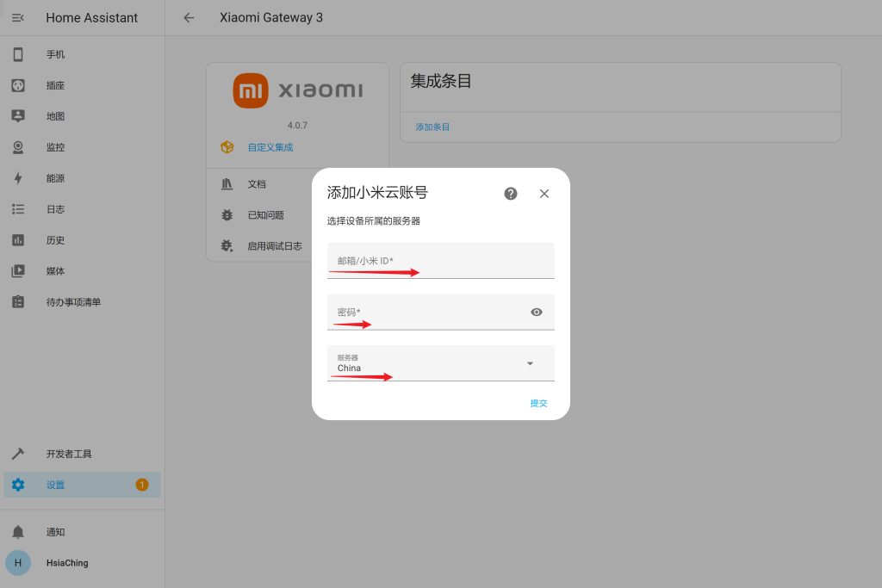Click 启用调试日志 enable debug logging

click(x=275, y=245)
